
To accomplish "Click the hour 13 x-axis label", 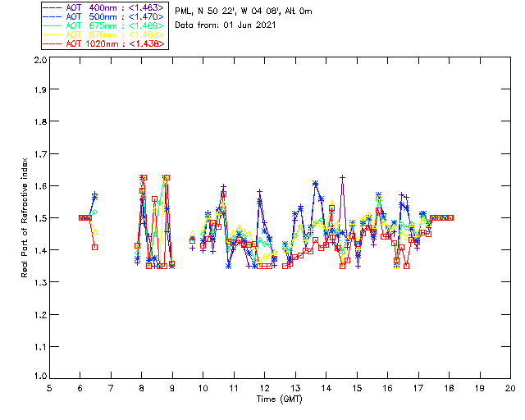I will [295, 388].
